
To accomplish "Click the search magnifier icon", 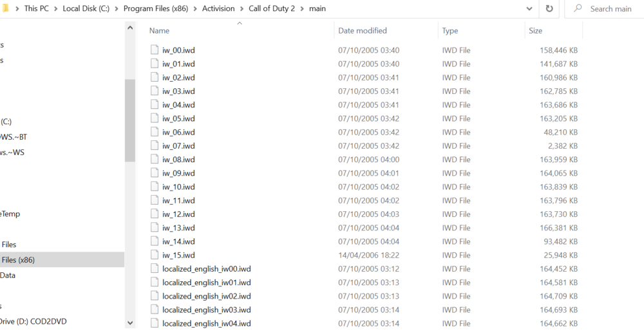I will [578, 9].
